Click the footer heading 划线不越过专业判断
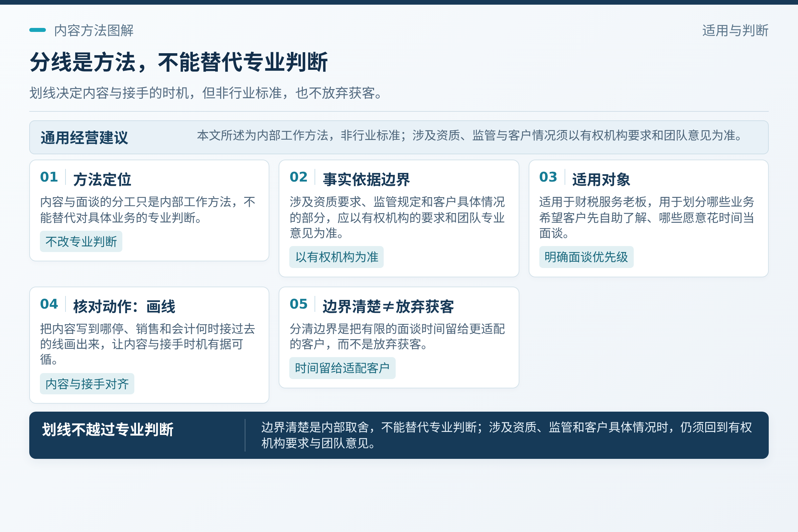 click(x=108, y=429)
